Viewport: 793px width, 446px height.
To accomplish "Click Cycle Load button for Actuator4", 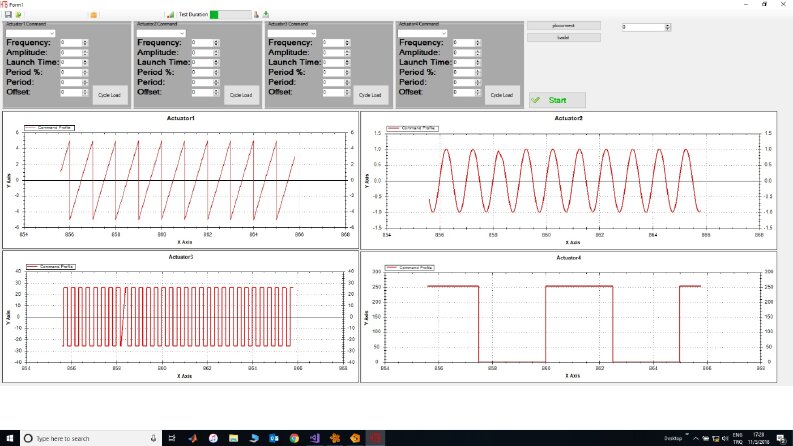I will [x=502, y=95].
